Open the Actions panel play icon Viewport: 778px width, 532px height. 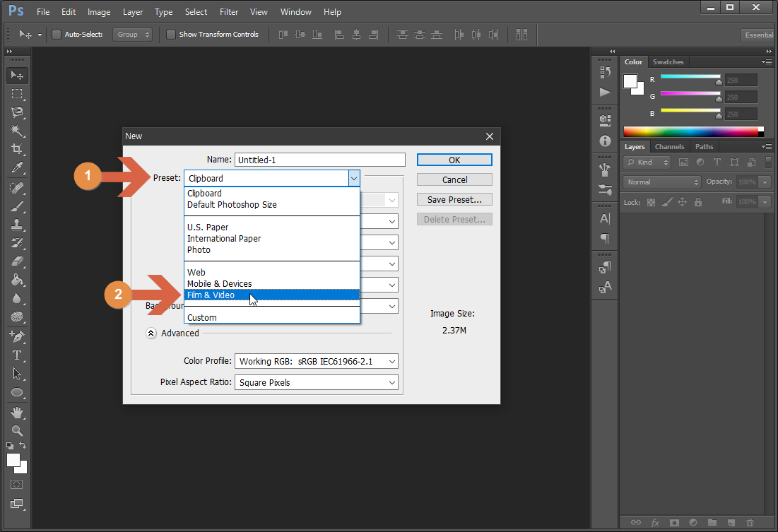point(605,92)
